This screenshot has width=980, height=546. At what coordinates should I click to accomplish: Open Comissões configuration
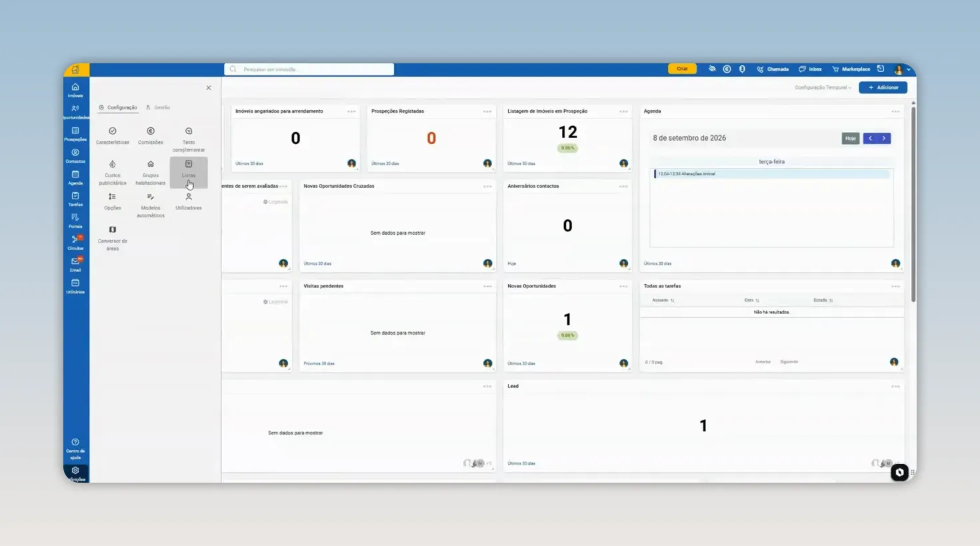pos(151,135)
